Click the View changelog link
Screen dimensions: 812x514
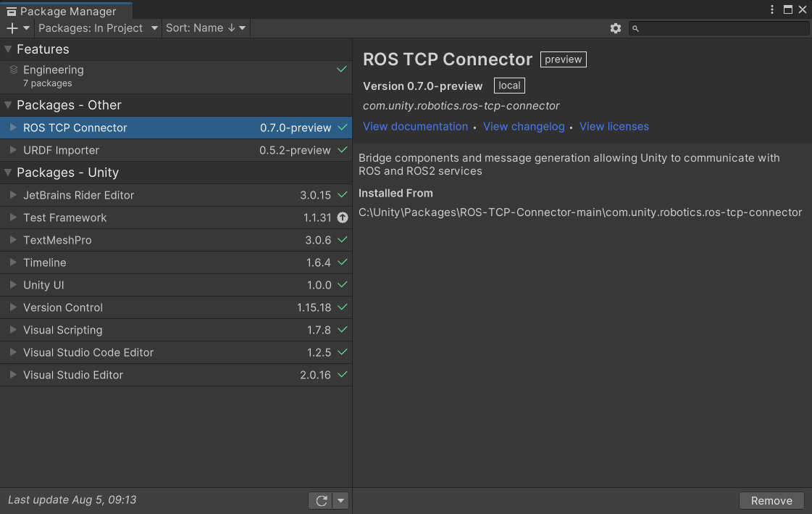524,126
